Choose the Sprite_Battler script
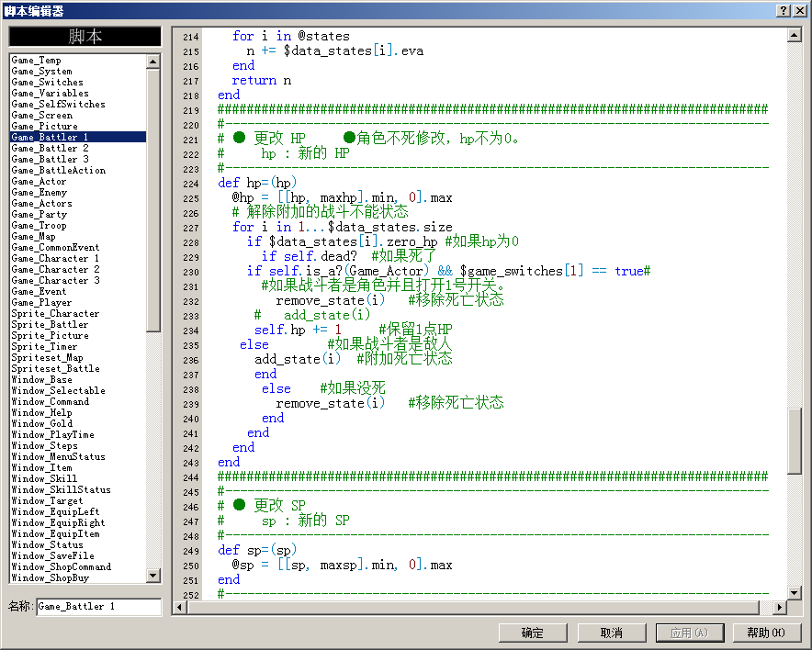This screenshot has height=650, width=812. point(78,324)
